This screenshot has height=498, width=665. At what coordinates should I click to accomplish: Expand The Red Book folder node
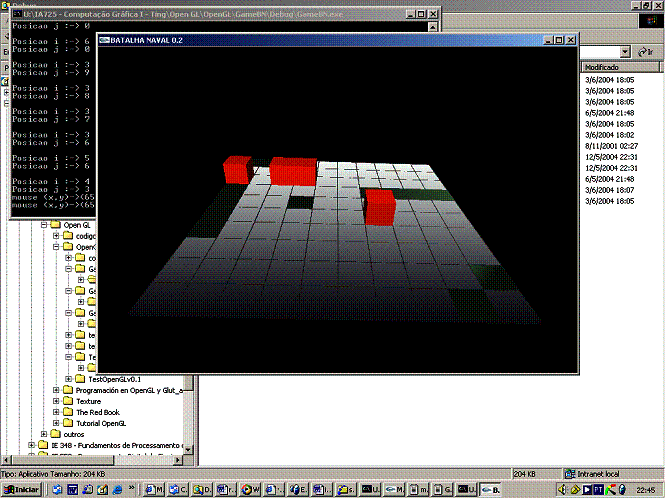pyautogui.click(x=56, y=412)
